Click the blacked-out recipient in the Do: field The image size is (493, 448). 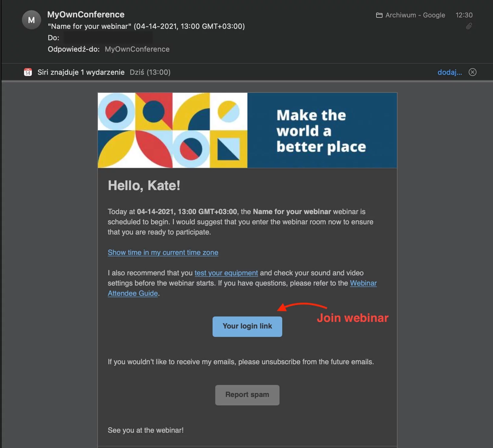(x=108, y=38)
